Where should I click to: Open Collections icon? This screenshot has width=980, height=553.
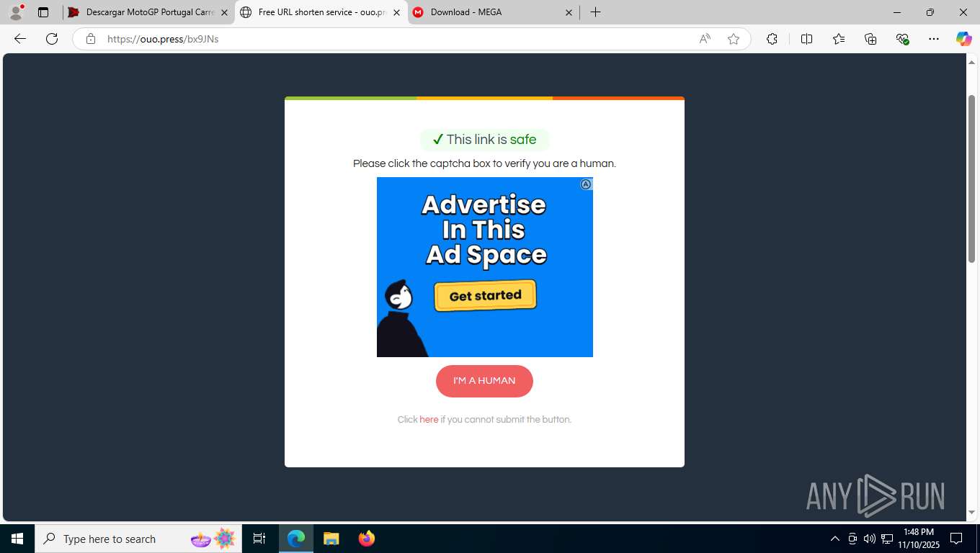(x=870, y=39)
